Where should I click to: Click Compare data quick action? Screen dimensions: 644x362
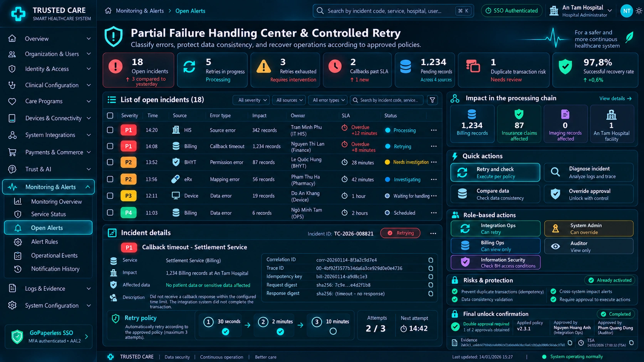(x=495, y=194)
